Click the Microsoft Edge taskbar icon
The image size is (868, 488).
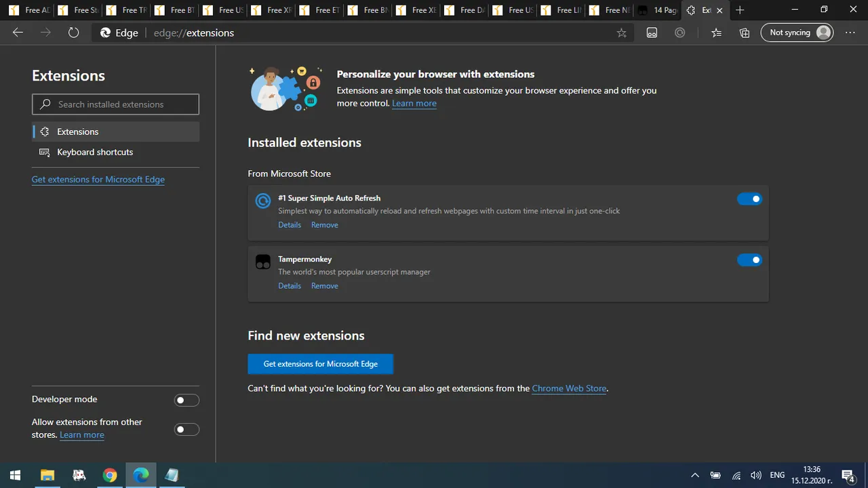click(141, 475)
